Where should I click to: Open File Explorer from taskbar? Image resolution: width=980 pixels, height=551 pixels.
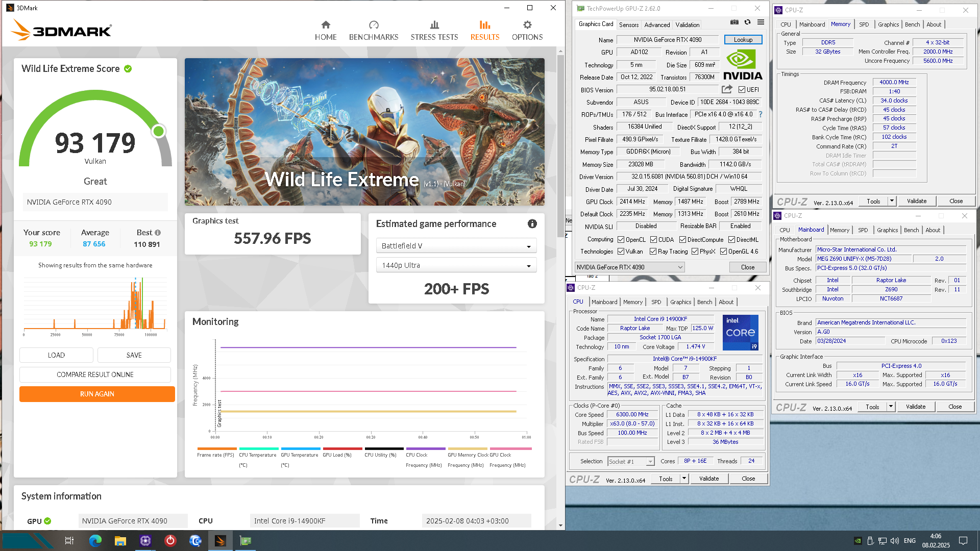pos(120,541)
